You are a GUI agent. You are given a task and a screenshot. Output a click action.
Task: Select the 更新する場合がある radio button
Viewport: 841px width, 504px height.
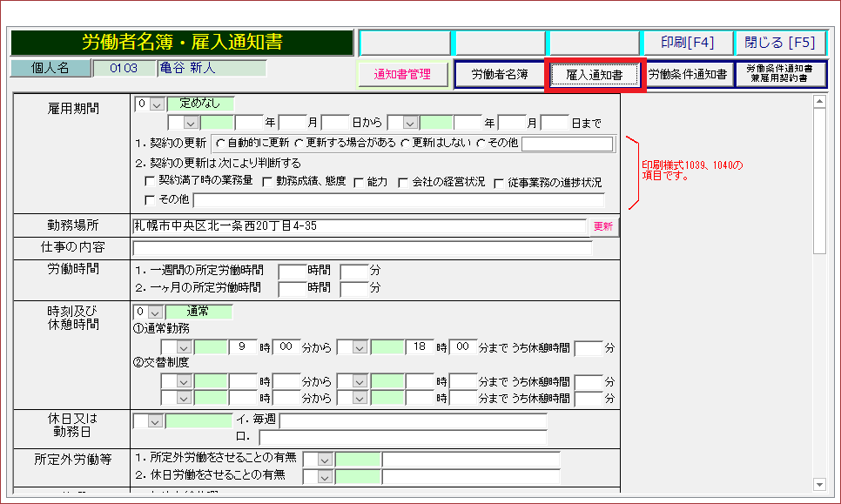[x=299, y=144]
